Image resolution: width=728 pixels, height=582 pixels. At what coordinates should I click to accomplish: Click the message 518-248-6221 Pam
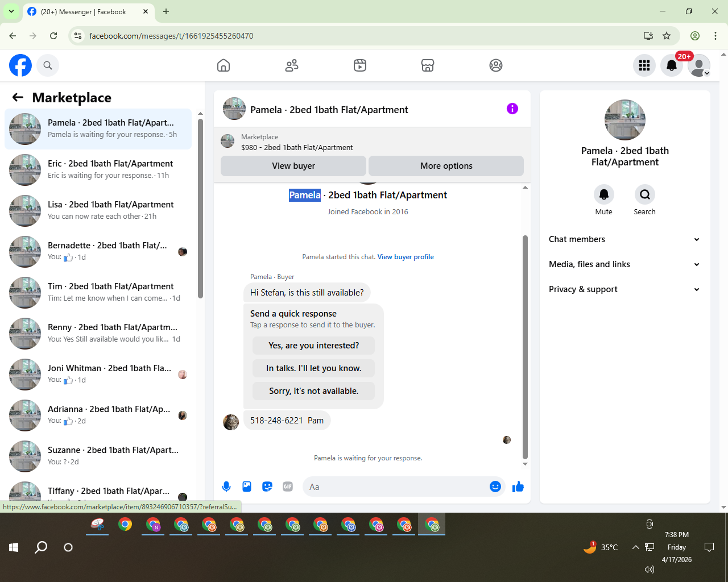click(287, 421)
